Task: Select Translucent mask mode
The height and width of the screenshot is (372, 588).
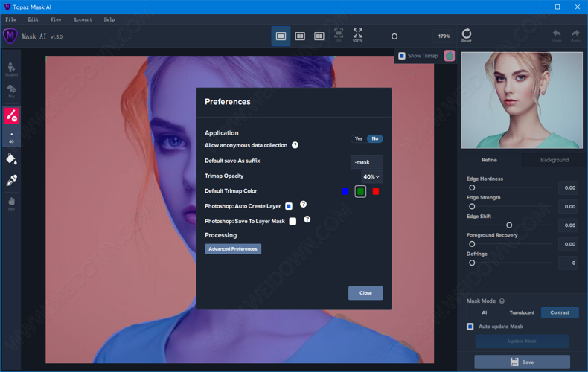Action: pyautogui.click(x=522, y=312)
